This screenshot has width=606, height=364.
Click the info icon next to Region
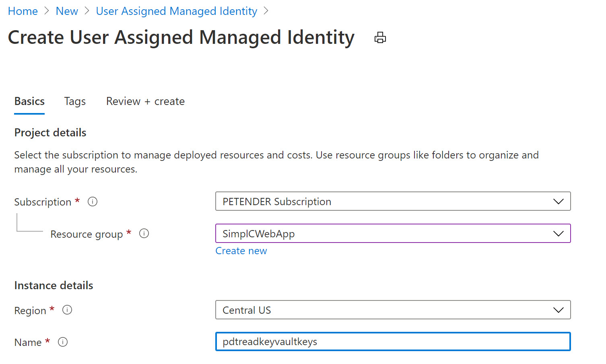click(x=67, y=310)
